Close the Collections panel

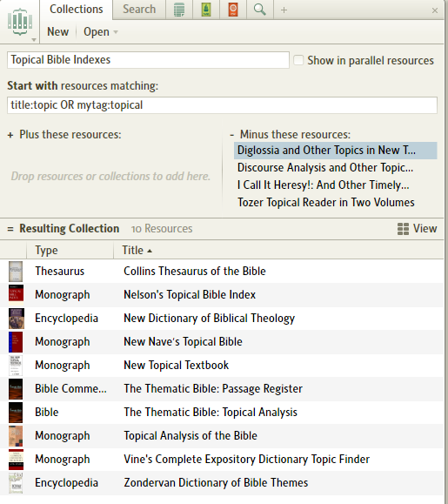(435, 10)
